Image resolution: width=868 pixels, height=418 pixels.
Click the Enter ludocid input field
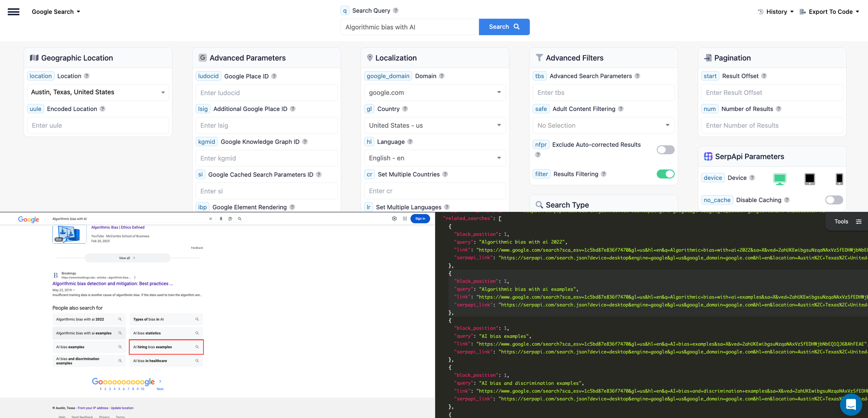click(266, 93)
